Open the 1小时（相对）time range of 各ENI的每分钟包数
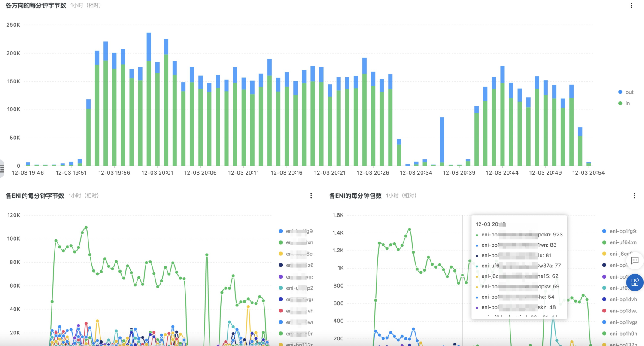Viewport: 644px width, 346px height. click(x=401, y=196)
